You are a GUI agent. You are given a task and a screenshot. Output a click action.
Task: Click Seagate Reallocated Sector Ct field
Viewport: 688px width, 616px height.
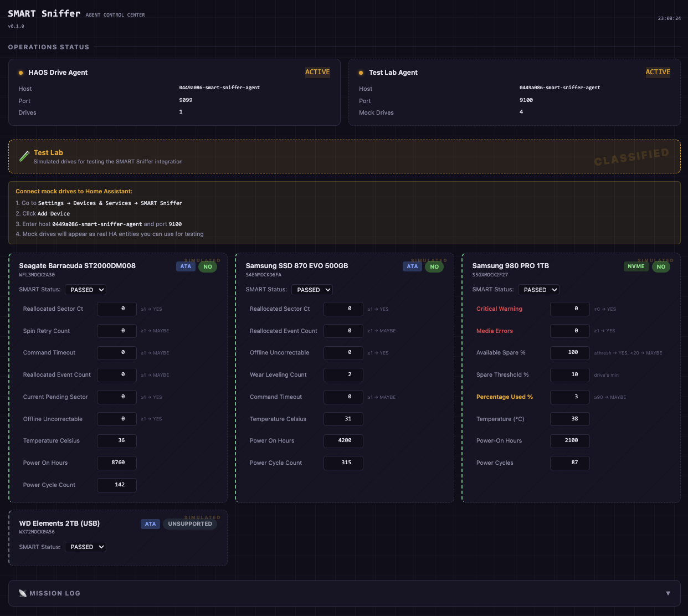pyautogui.click(x=117, y=309)
